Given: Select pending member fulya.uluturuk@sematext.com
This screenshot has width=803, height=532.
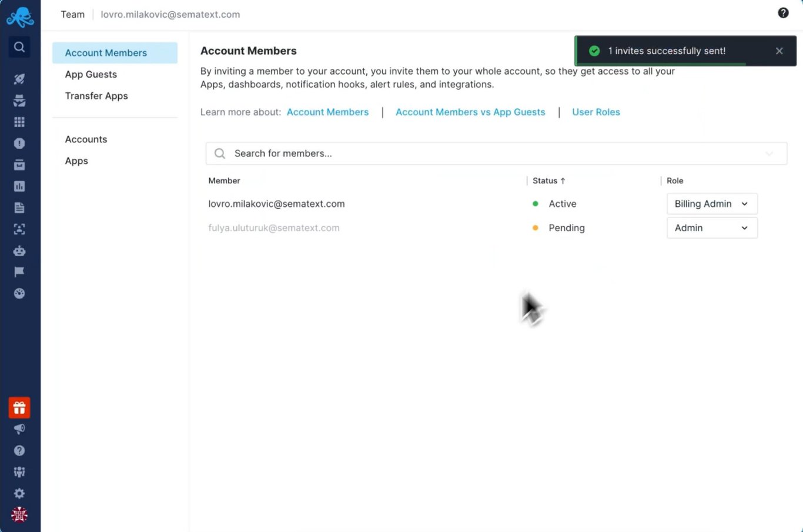Looking at the screenshot, I should pos(274,228).
